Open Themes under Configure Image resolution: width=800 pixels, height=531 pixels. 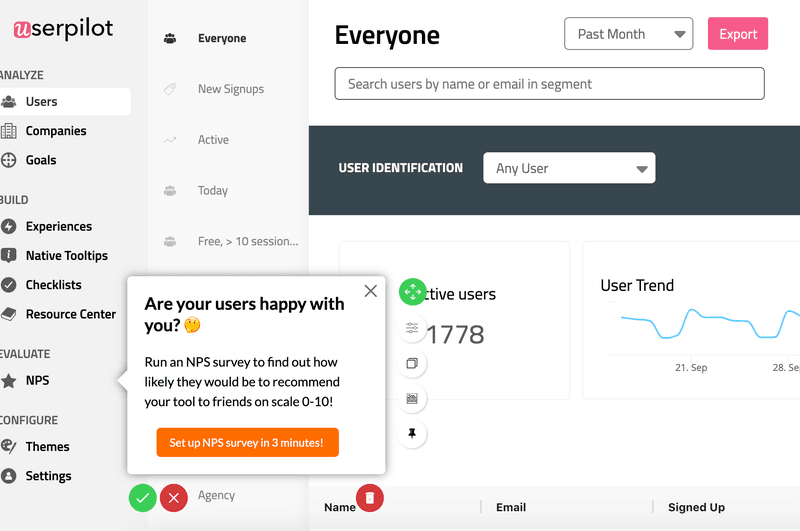pyautogui.click(x=47, y=447)
